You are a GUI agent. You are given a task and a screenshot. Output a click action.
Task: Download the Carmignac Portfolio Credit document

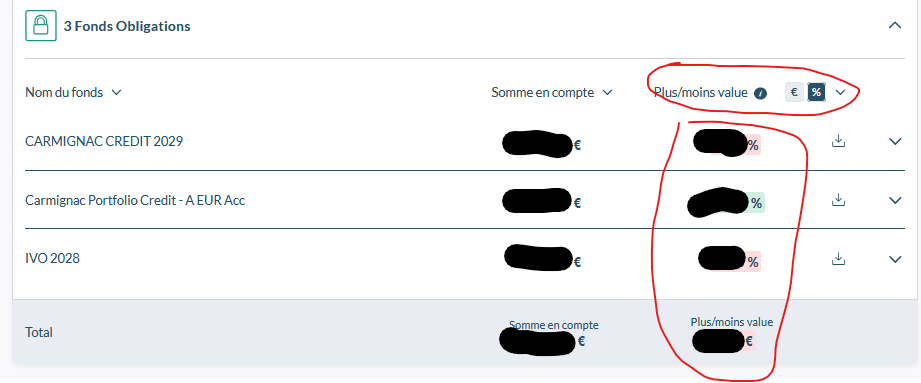pos(839,200)
